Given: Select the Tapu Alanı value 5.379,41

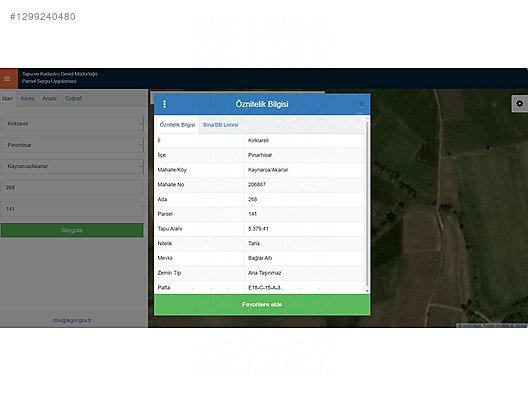Looking at the screenshot, I should pos(258,229).
